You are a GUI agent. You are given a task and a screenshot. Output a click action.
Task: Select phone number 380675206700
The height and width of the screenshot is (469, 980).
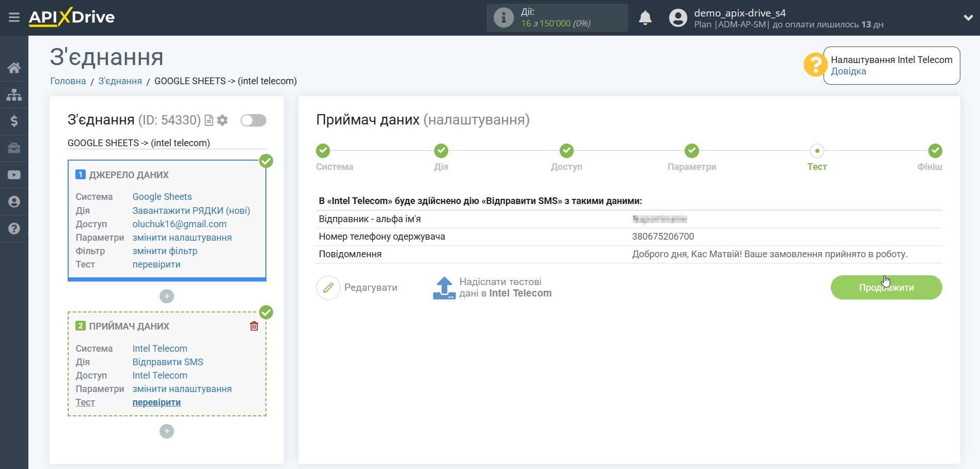click(x=663, y=237)
